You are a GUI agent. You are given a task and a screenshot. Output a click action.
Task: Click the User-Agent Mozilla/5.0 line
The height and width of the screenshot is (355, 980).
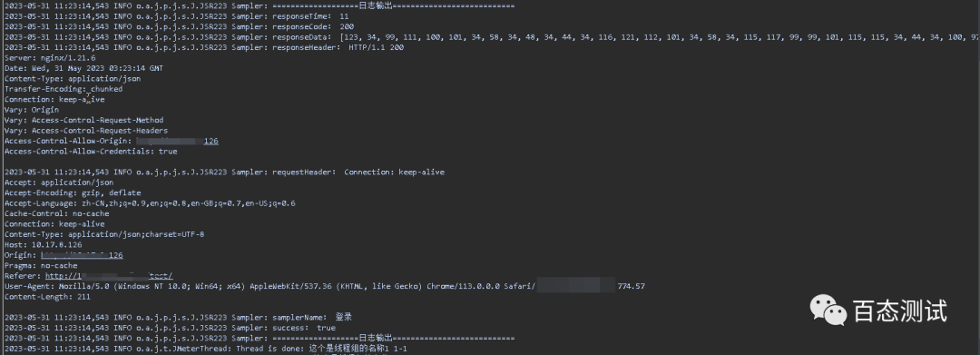coord(324,286)
